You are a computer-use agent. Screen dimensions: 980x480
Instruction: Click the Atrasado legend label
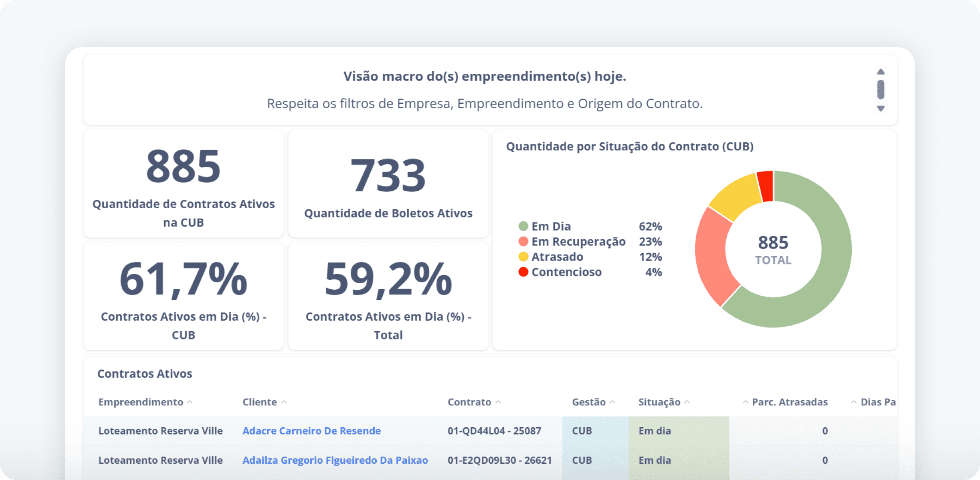tap(557, 257)
